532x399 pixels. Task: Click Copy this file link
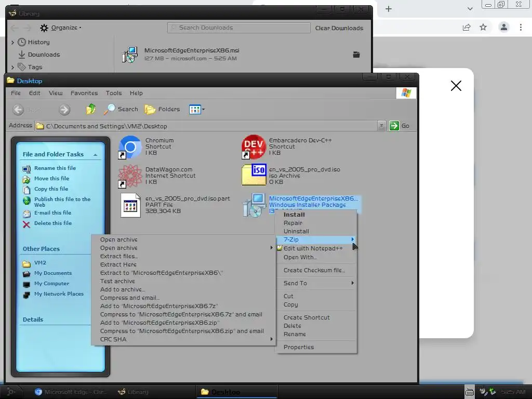tap(51, 189)
